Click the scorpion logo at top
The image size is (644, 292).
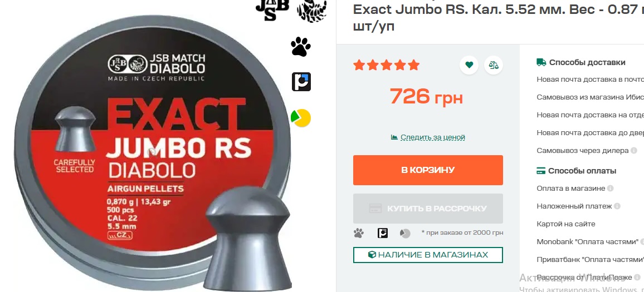click(x=312, y=10)
